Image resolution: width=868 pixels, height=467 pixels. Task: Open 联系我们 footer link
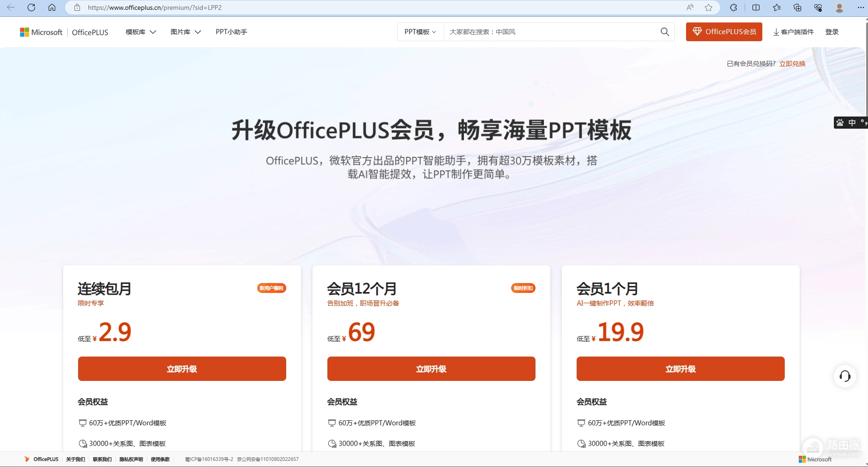pyautogui.click(x=102, y=459)
